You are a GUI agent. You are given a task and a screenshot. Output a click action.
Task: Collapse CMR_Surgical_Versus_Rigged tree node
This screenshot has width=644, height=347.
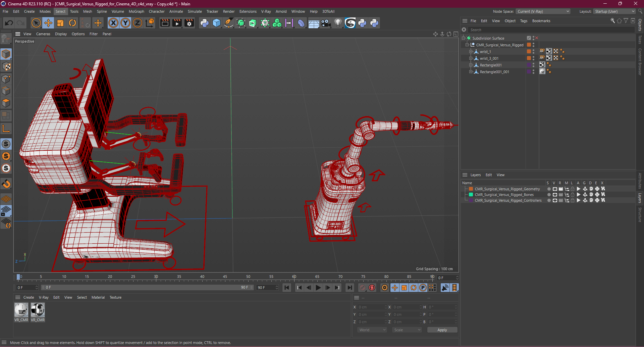(x=467, y=45)
